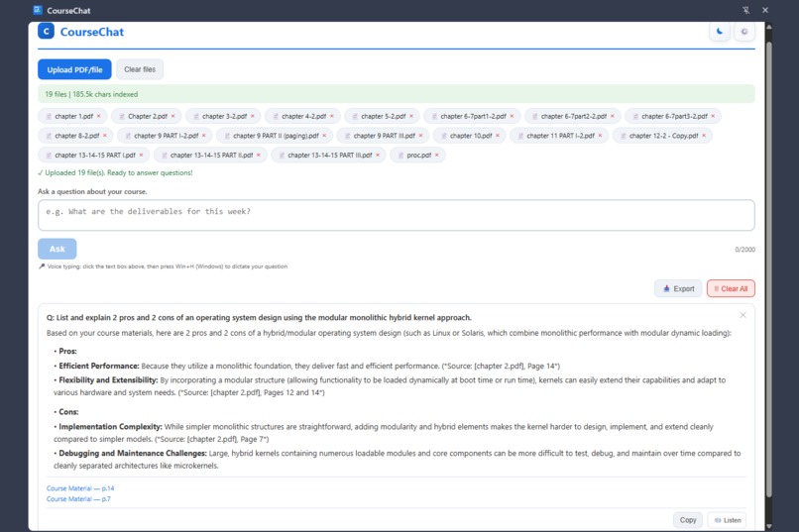
Task: Click the Clear All button
Action: (731, 288)
